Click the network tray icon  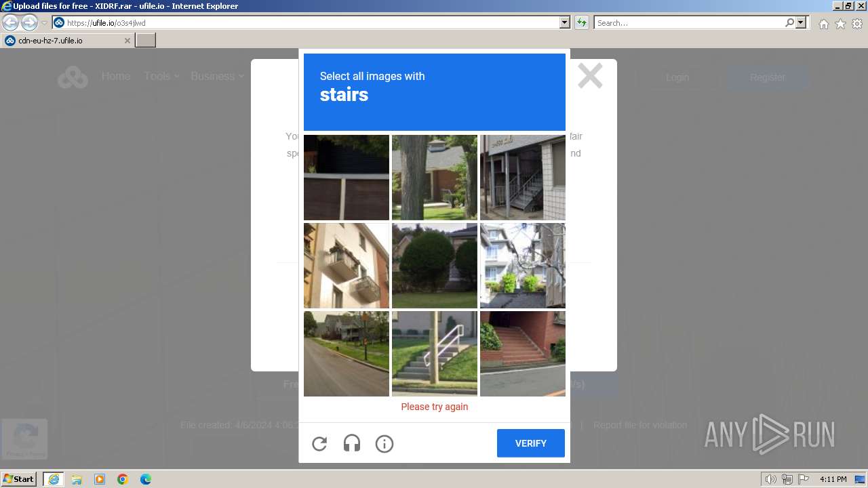pyautogui.click(x=787, y=479)
